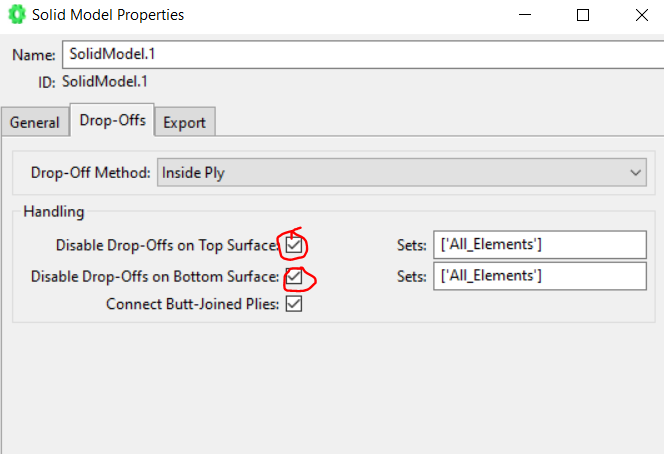Maximize the Solid Model Properties window
The height and width of the screenshot is (454, 664).
[x=583, y=16]
